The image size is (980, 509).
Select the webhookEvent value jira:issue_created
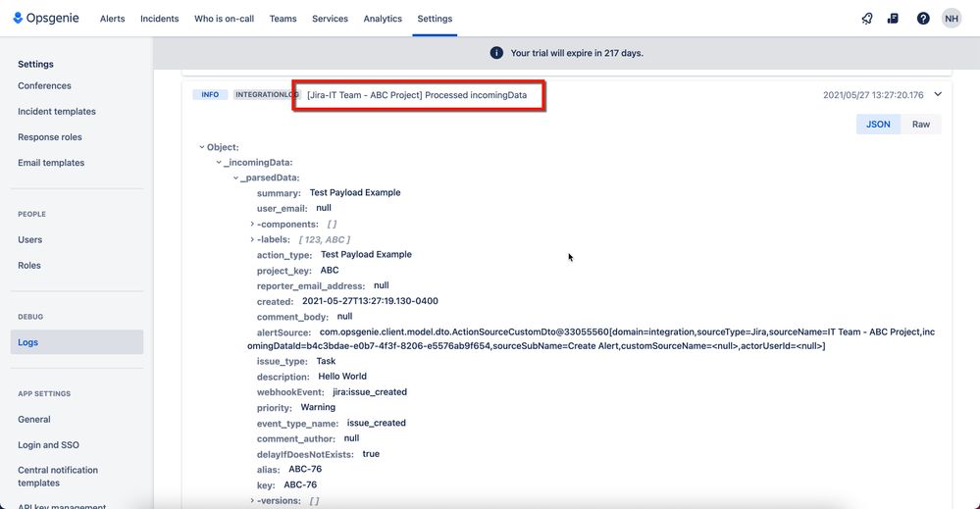click(370, 391)
